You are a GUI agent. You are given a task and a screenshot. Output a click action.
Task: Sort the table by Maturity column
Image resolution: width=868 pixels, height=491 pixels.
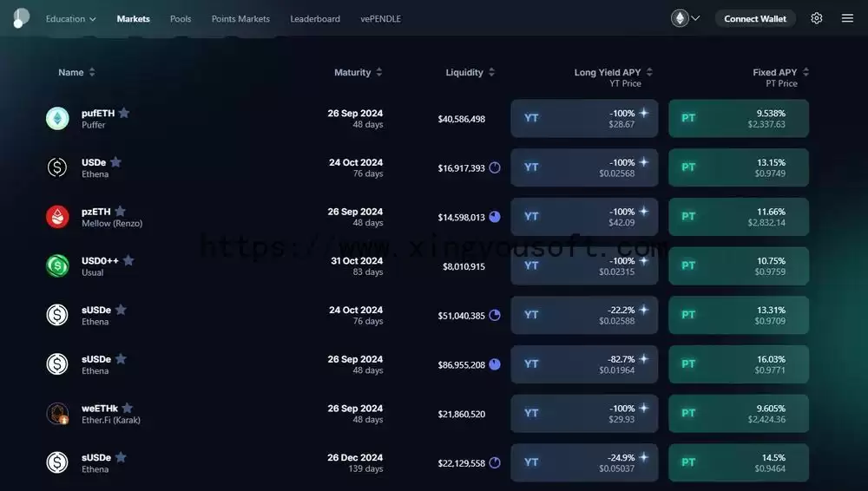[358, 72]
